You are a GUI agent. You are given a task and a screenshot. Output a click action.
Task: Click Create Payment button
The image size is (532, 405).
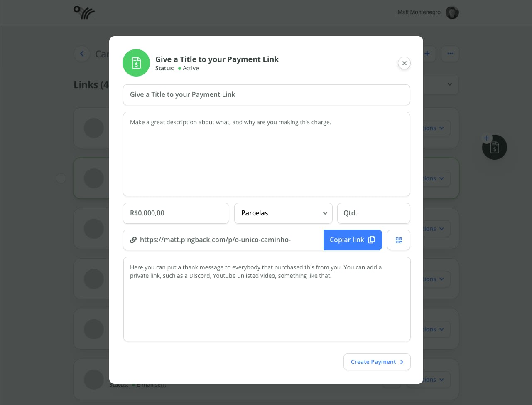[x=377, y=362]
